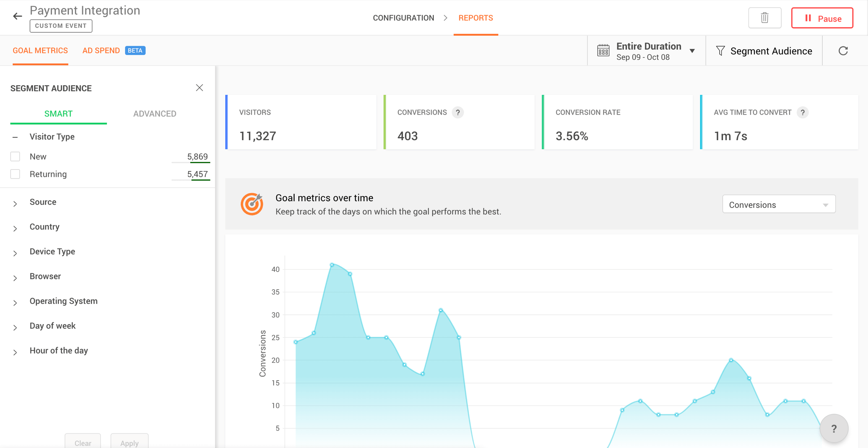868x448 pixels.
Task: Check the Returning visitor checkbox
Action: click(15, 174)
